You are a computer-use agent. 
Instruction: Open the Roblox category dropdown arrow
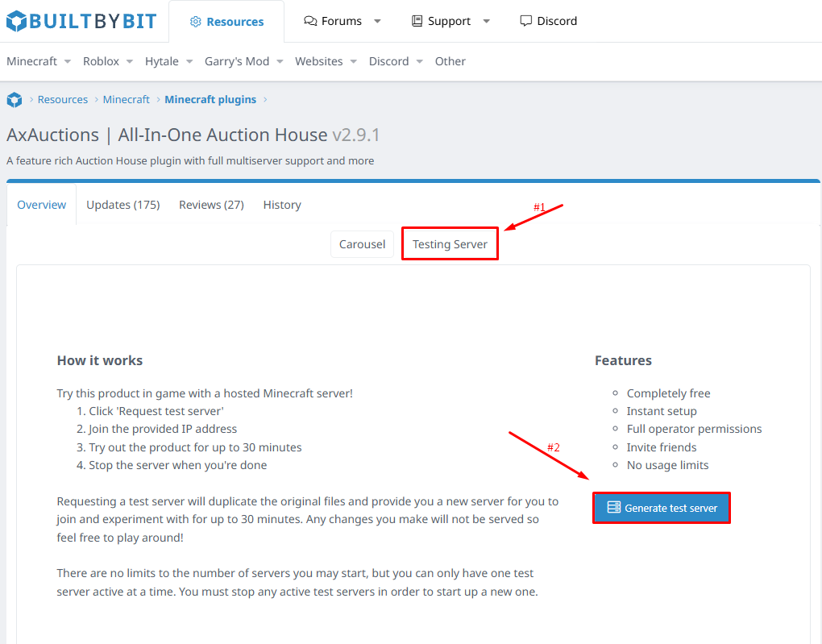(x=130, y=61)
